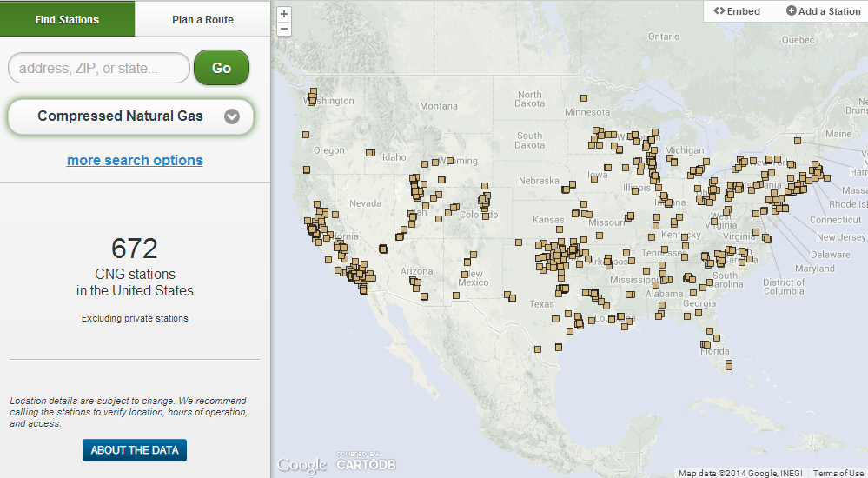Click the Google logo on map

coord(301,466)
